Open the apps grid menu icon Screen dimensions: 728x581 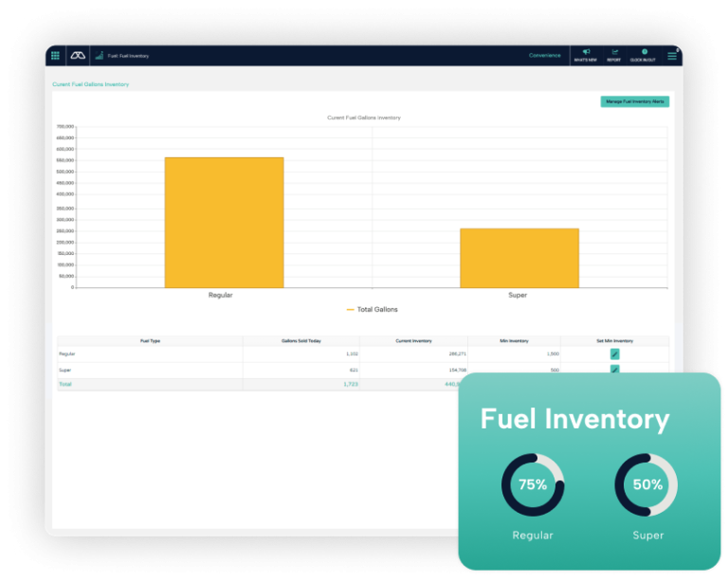[55, 56]
